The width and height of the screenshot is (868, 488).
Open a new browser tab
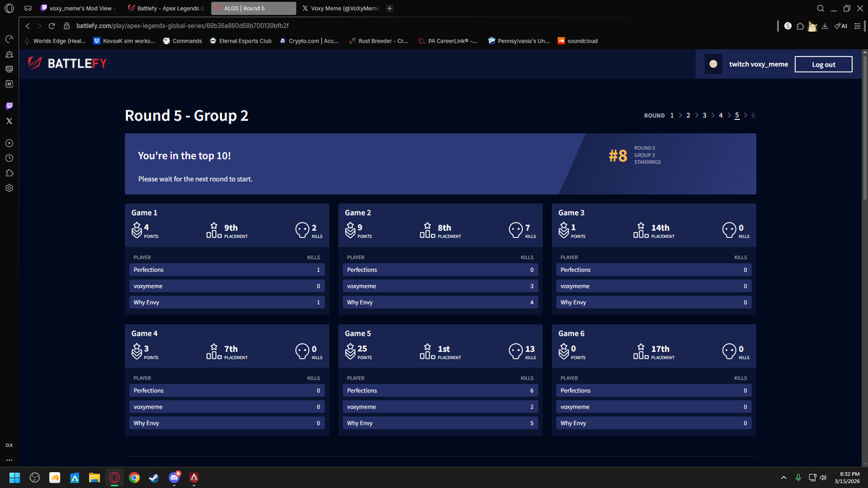point(390,8)
